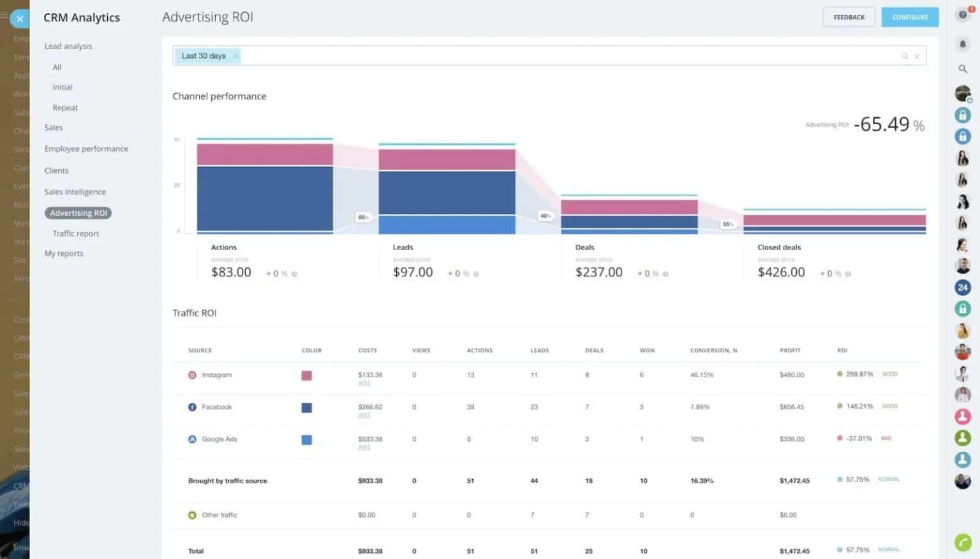Image resolution: width=980 pixels, height=559 pixels.
Task: Click the Instagram icon in the source column
Action: tap(191, 375)
